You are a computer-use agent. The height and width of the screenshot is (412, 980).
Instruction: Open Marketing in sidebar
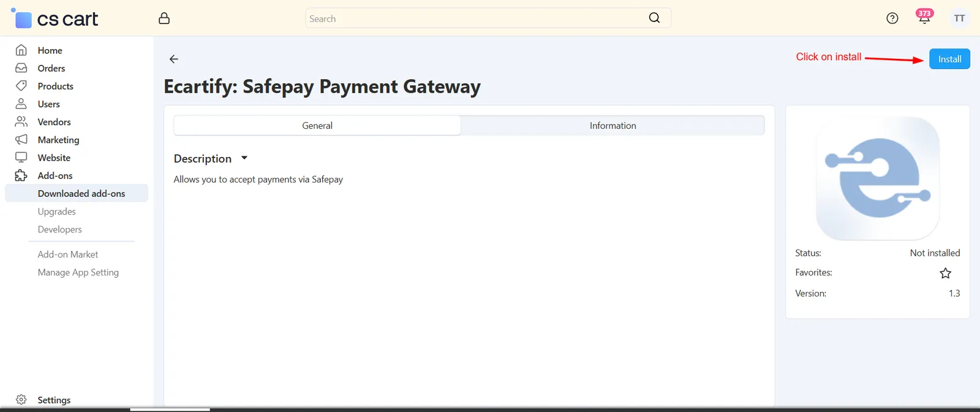pos(59,140)
